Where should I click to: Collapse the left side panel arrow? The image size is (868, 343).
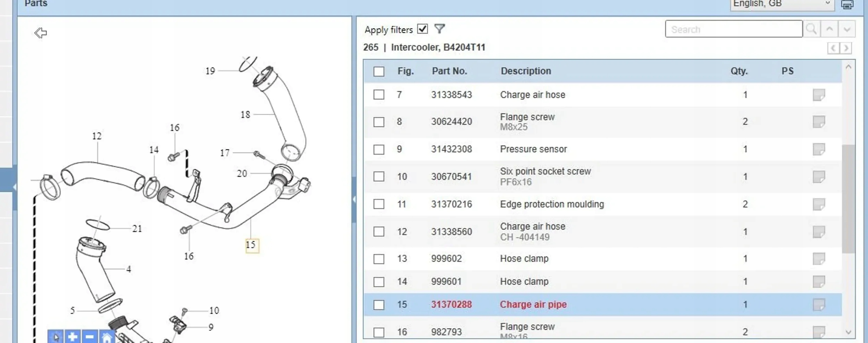tap(15, 187)
